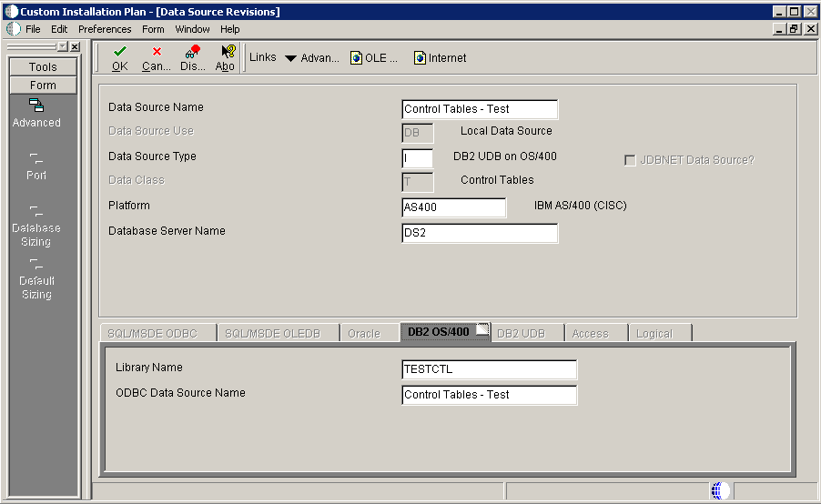Switch to the Access tab
Viewport: 821px width, 504px height.
click(596, 333)
